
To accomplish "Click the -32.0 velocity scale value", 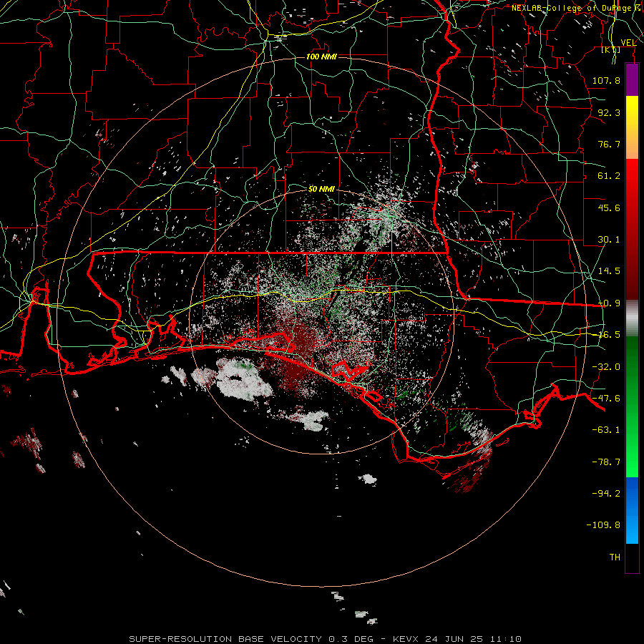I will pos(606,367).
